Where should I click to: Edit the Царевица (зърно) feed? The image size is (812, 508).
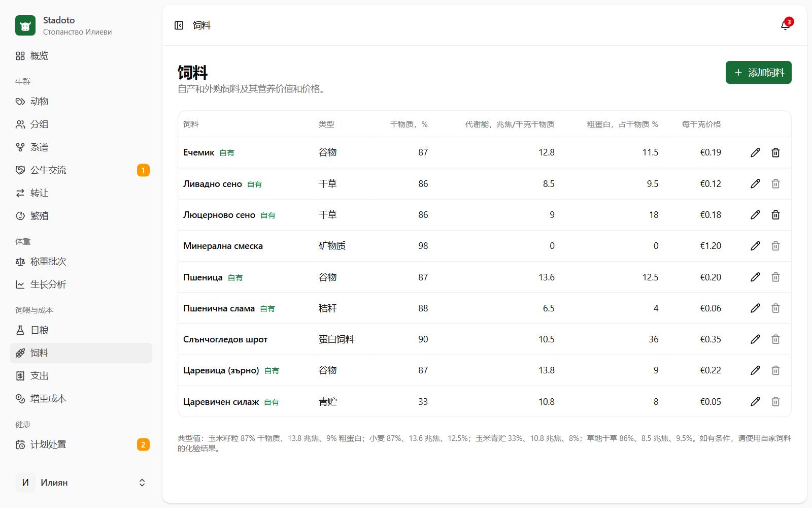tap(755, 370)
